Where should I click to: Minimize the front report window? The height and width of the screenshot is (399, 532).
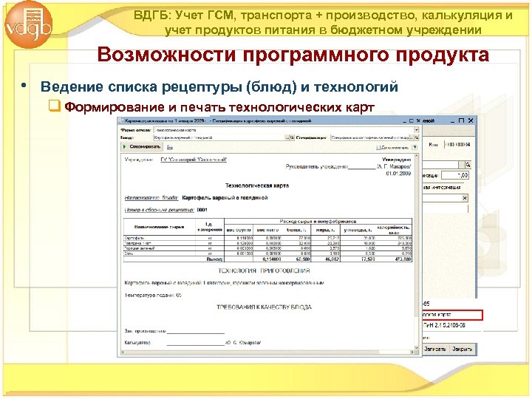tap(404, 121)
